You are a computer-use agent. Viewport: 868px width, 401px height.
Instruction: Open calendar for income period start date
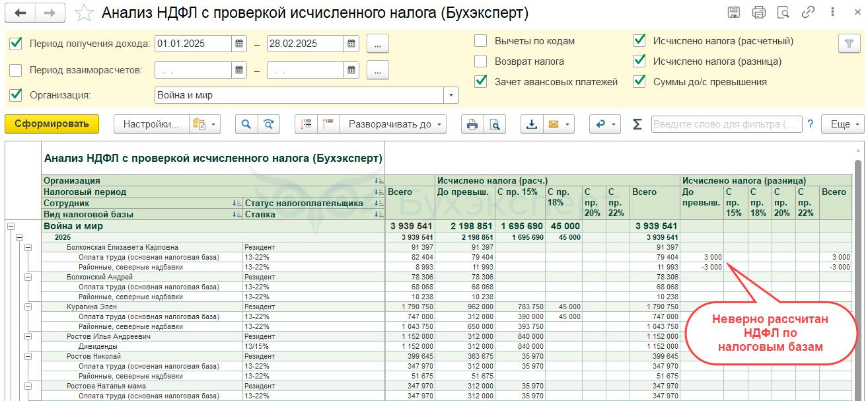[238, 44]
